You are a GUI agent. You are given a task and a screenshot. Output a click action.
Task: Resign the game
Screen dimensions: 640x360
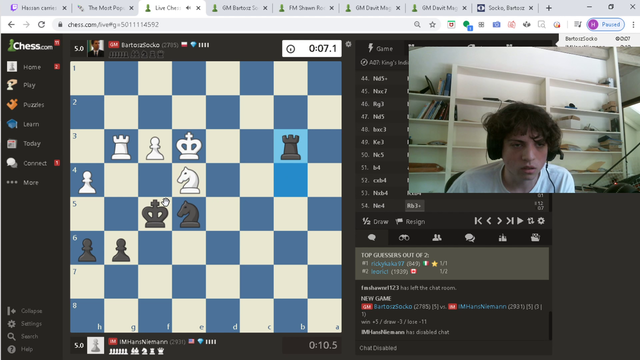pos(410,222)
